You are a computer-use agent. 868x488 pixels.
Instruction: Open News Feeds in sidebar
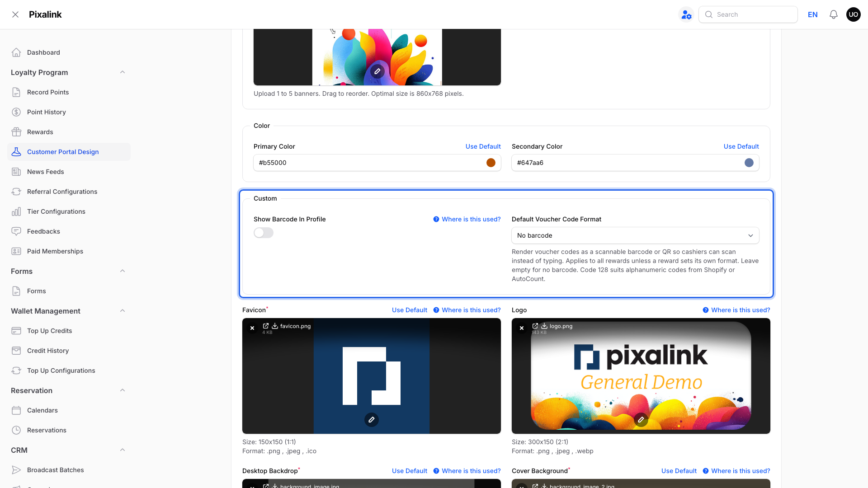click(69, 172)
